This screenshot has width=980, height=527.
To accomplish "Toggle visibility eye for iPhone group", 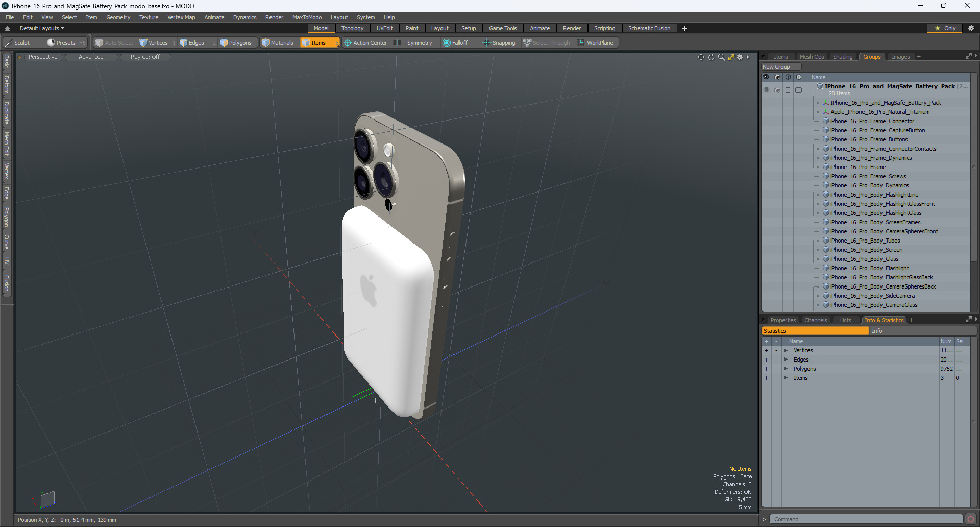I will pyautogui.click(x=766, y=90).
